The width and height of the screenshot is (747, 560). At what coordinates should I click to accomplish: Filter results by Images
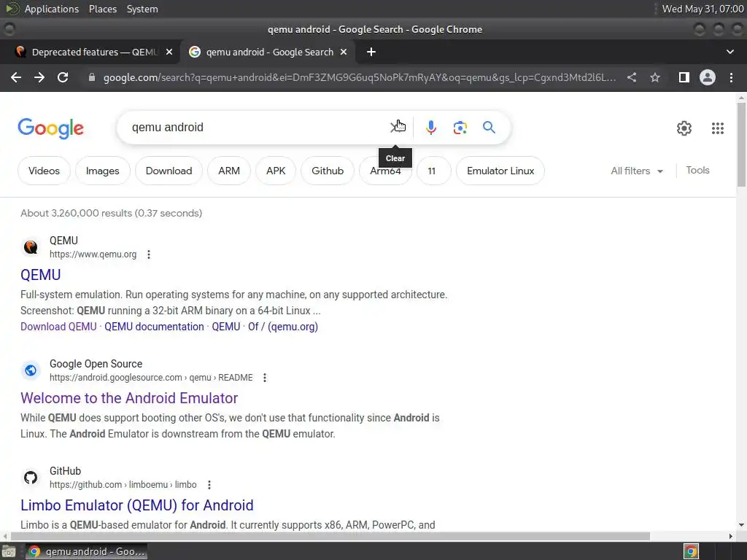click(x=102, y=171)
